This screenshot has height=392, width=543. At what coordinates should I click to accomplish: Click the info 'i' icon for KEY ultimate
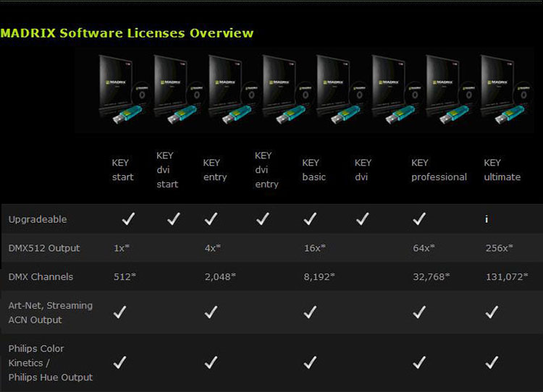point(487,219)
